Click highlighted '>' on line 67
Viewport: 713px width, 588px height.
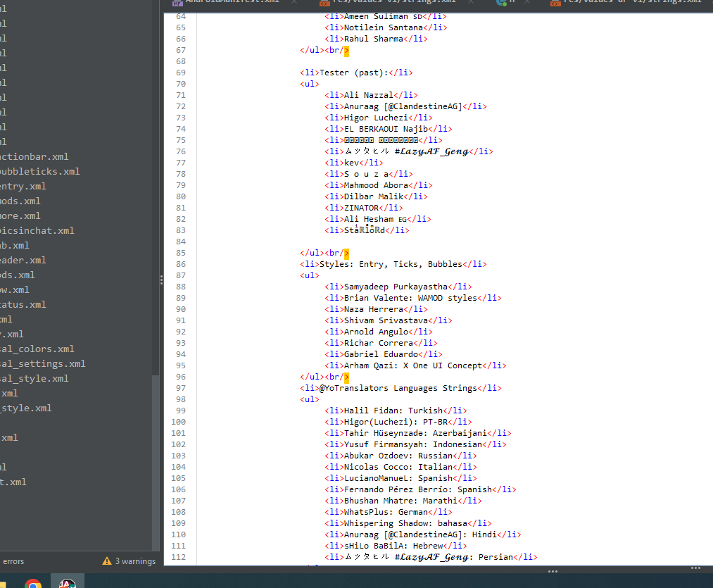[346, 51]
